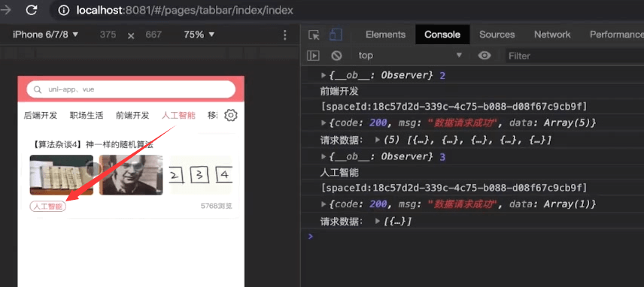Select the 人工智能 category tab in navbar

[178, 116]
